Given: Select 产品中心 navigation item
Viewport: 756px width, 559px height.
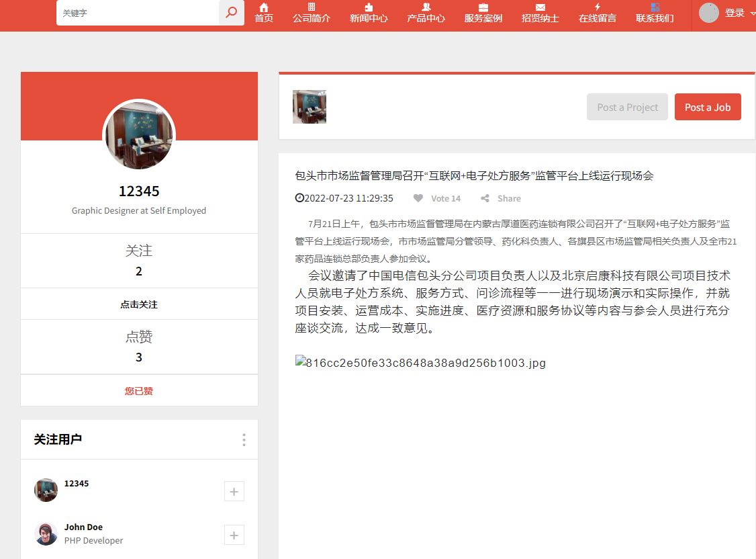Looking at the screenshot, I should coord(426,13).
